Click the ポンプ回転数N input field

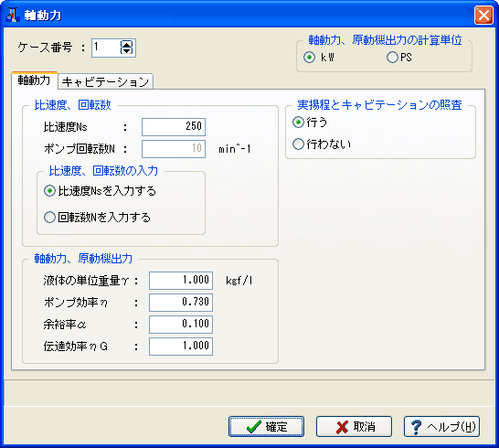[174, 149]
